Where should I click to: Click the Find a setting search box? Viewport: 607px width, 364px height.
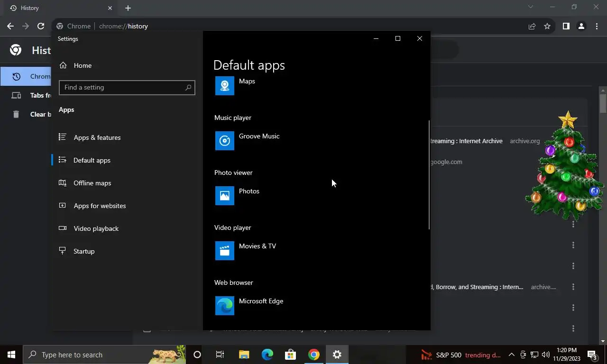coord(127,87)
